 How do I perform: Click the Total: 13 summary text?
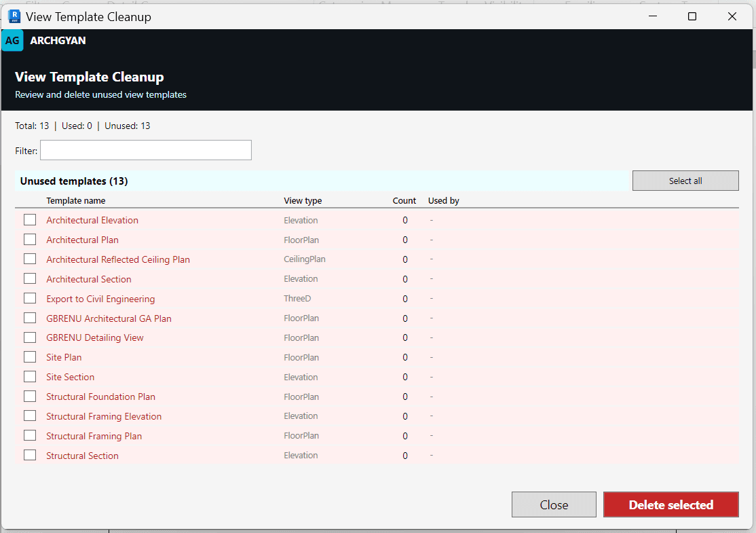[32, 126]
